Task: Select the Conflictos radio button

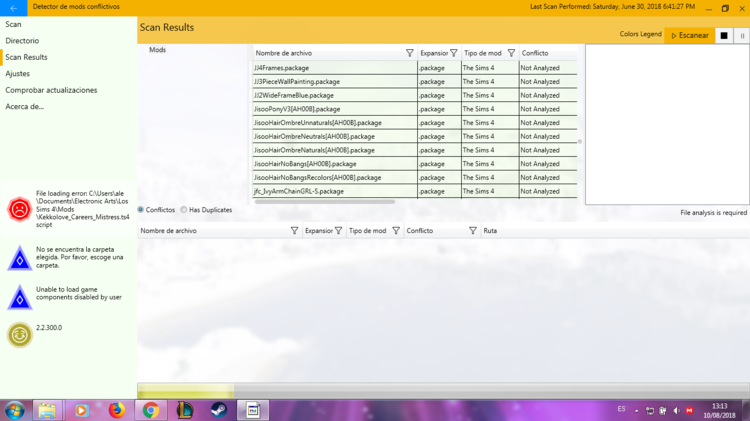Action: [141, 210]
